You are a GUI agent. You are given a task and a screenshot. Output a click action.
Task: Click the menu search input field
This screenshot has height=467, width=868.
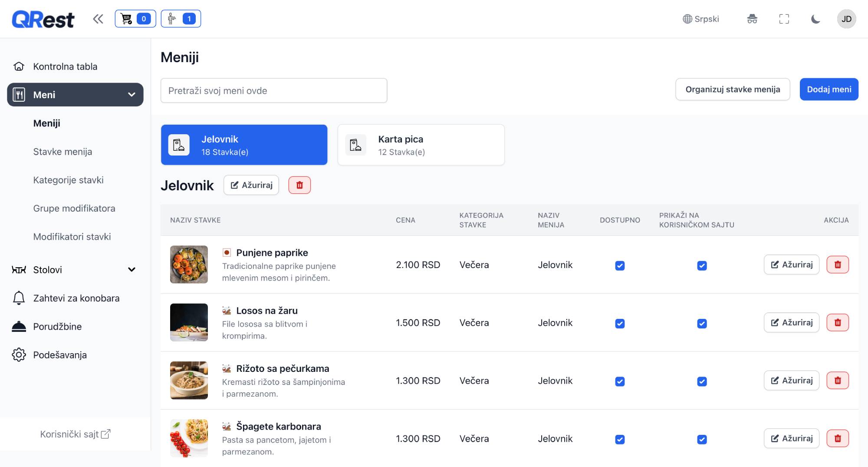[x=273, y=90]
